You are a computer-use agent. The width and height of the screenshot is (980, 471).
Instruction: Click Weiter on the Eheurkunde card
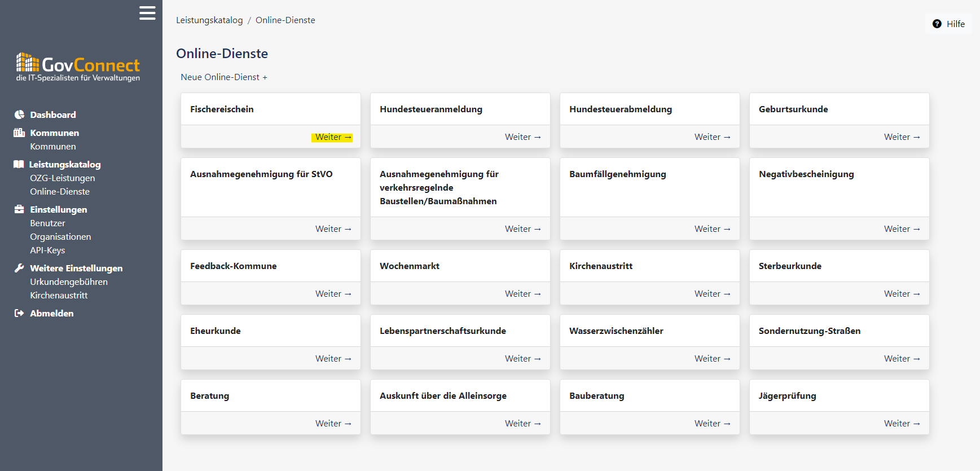333,359
